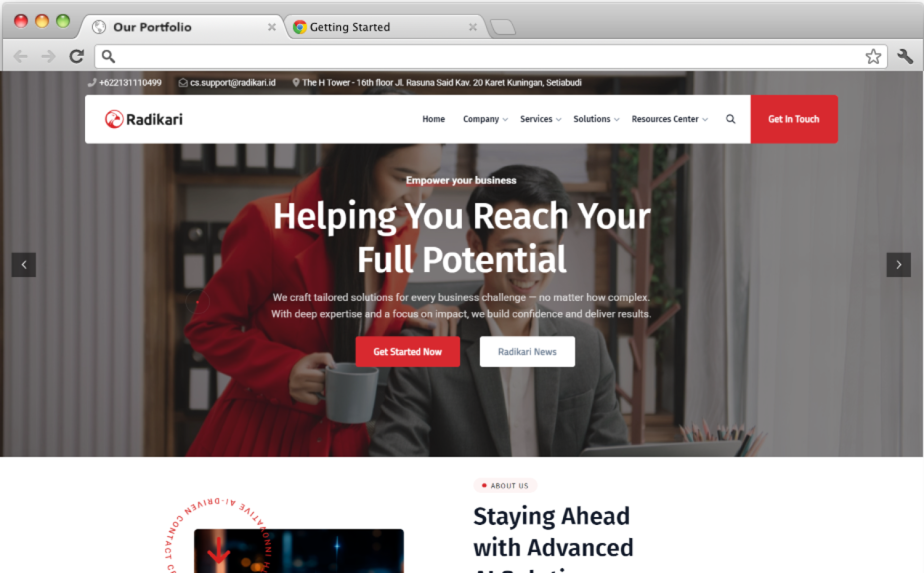924x573 pixels.
Task: Select the Home menu item
Action: tap(434, 119)
